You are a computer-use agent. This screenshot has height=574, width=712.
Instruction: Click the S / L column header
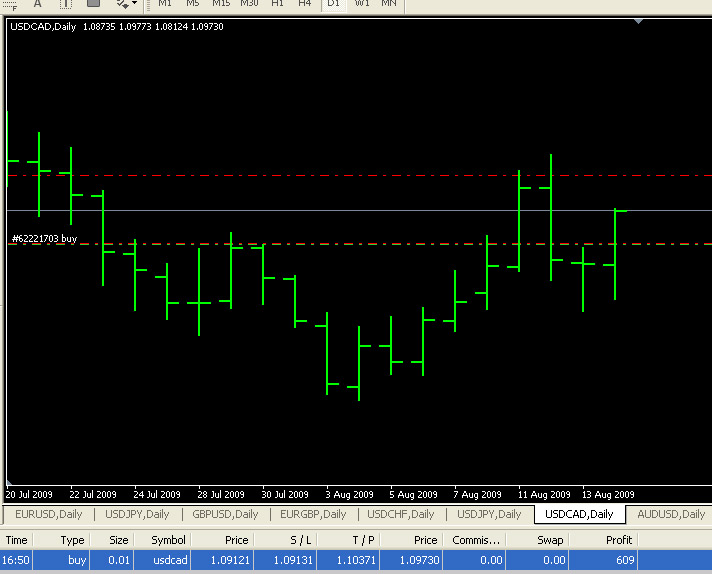301,540
